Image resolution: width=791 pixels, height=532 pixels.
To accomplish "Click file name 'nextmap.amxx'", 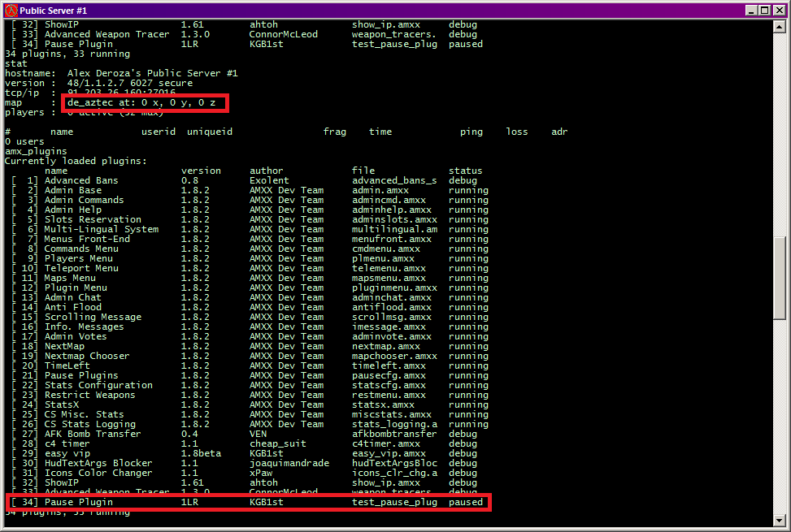I will (x=386, y=346).
